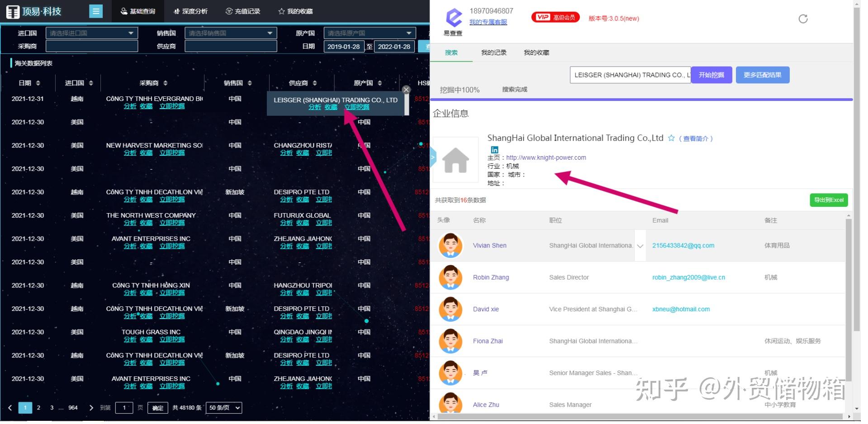Screen dimensions: 868x424
Task: Switch to 搜索 tab
Action: 451,52
